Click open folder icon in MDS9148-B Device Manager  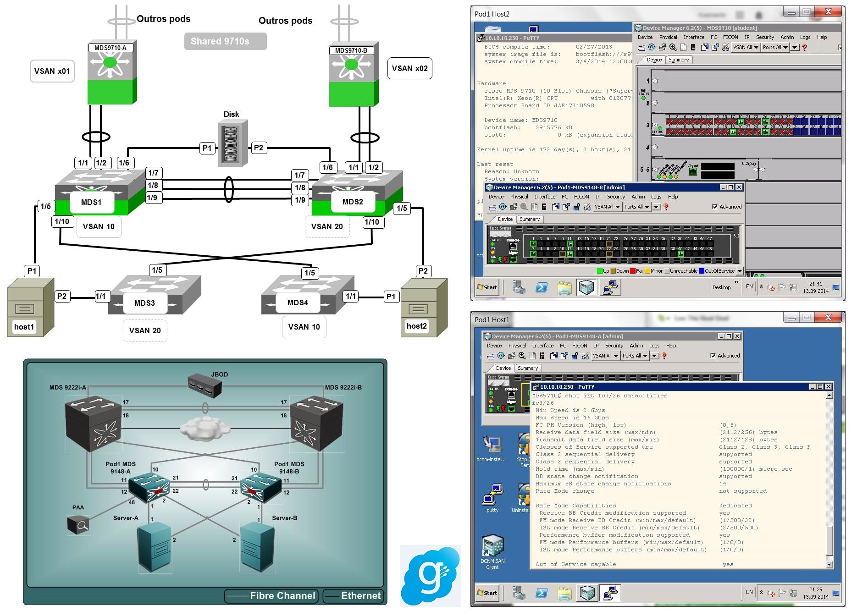pos(492,207)
